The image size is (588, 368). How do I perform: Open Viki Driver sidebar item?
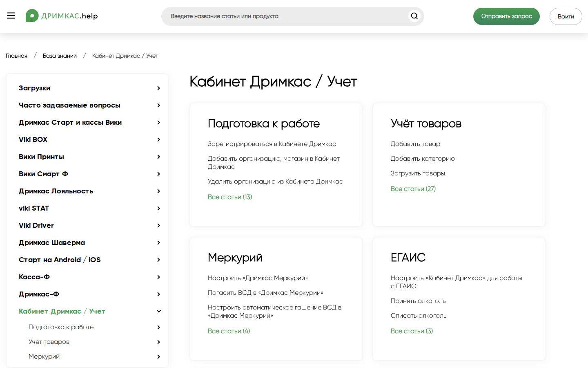pos(36,225)
